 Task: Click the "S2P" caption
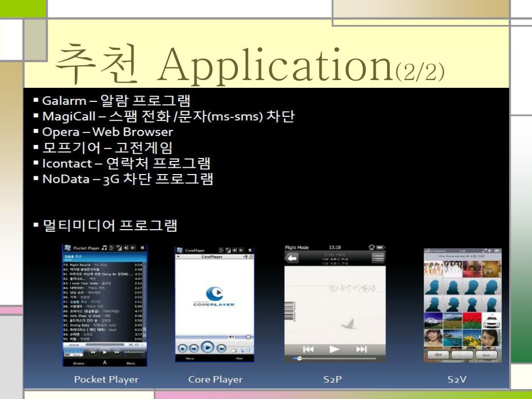click(332, 379)
